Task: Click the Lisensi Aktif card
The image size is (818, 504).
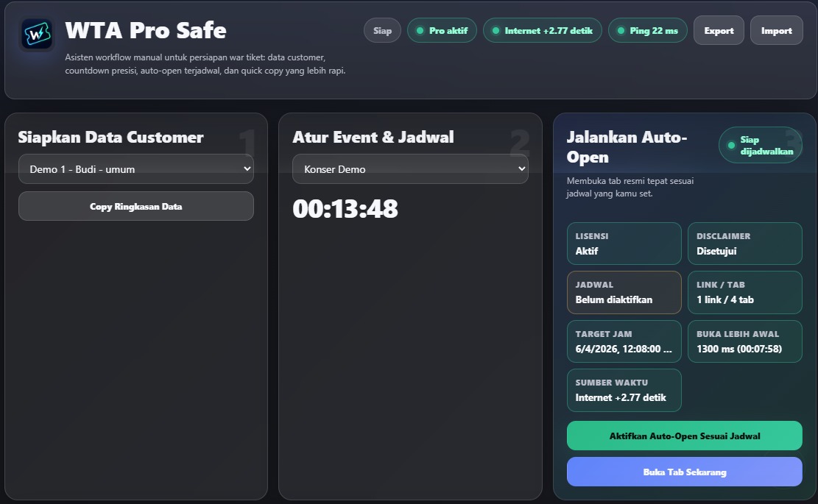Action: (624, 244)
